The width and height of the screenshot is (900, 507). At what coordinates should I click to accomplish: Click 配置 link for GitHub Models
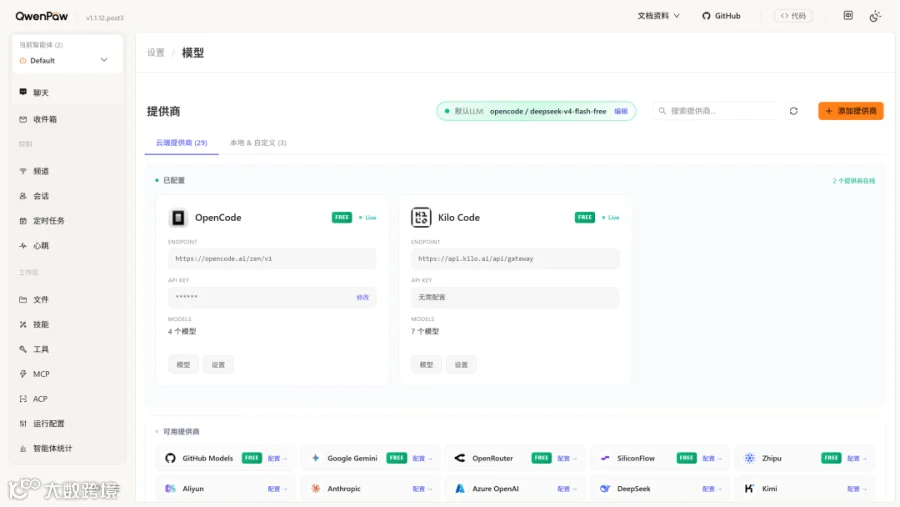[x=277, y=458]
